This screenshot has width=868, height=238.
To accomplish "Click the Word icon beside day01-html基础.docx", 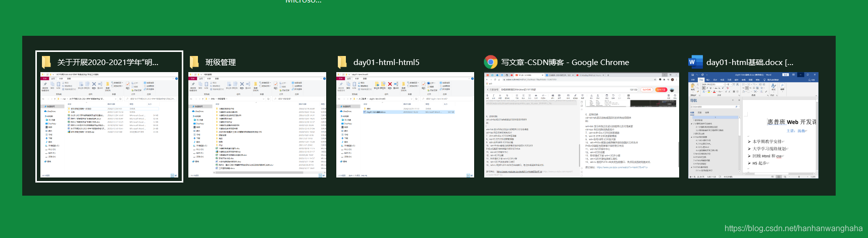I will coord(695,62).
